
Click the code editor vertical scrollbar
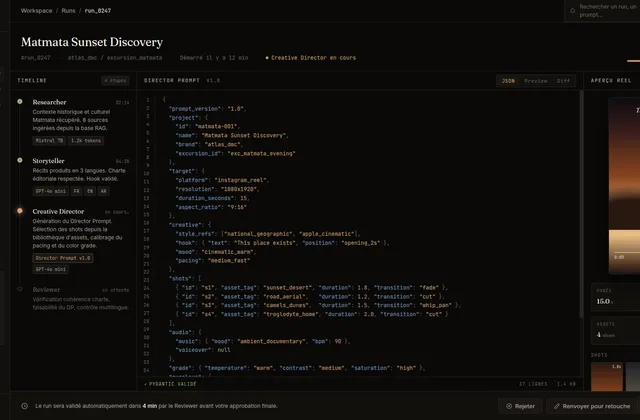[581, 204]
